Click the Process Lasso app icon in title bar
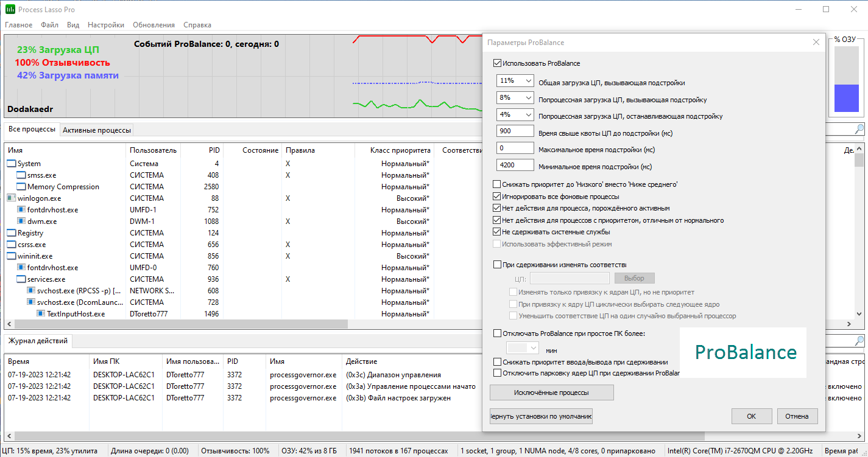Viewport: 868px width, 457px height. click(x=10, y=9)
